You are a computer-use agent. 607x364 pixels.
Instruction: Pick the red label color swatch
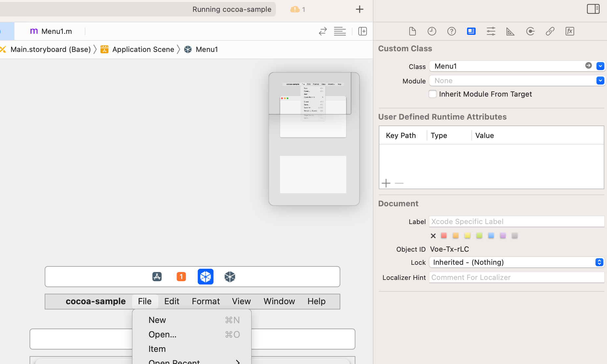coord(444,236)
